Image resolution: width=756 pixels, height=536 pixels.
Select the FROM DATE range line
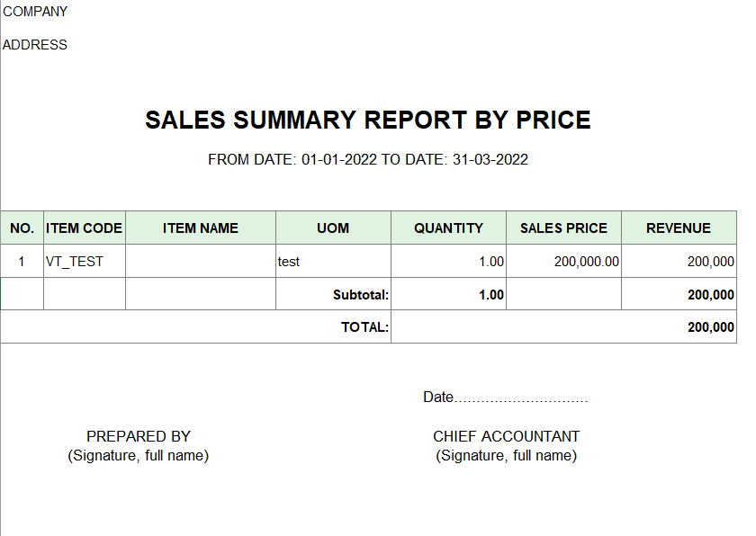[368, 159]
